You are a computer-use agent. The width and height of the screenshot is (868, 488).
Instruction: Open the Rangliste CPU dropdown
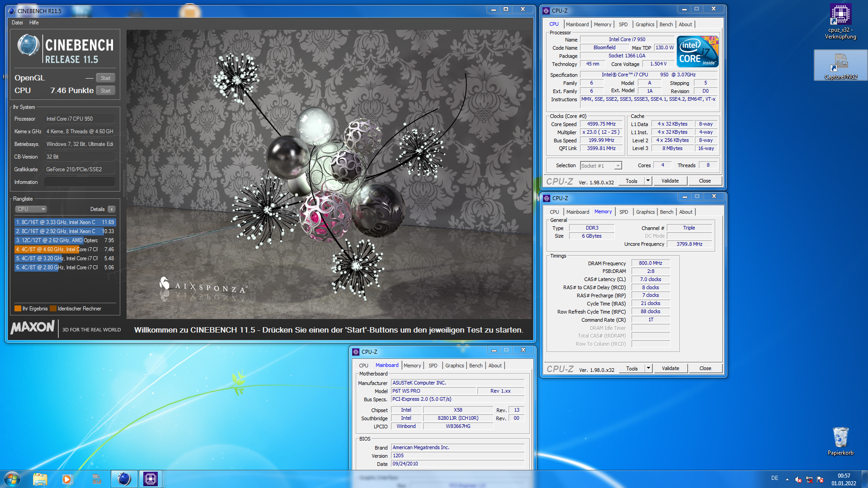31,209
